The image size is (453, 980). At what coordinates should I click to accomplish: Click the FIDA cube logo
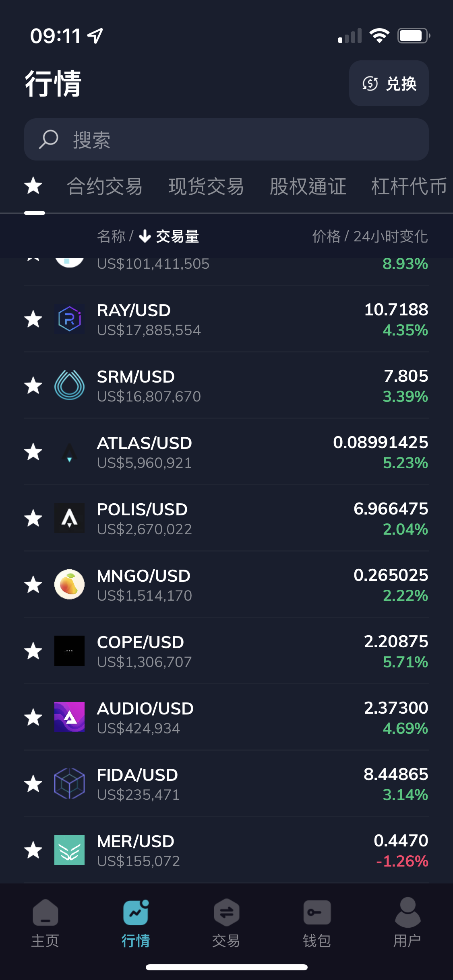pyautogui.click(x=70, y=784)
